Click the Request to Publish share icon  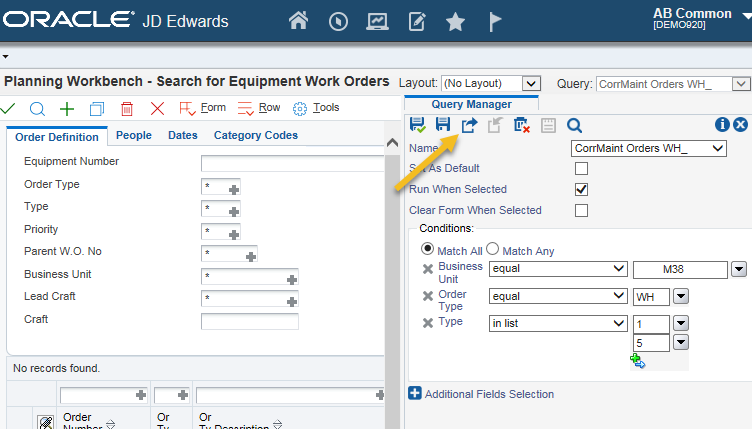470,126
